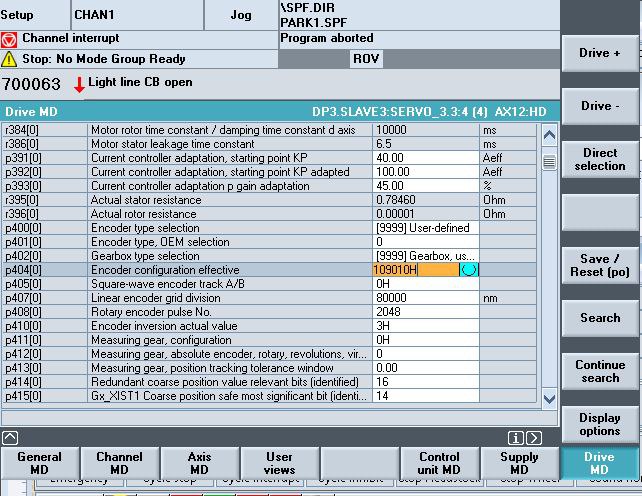This screenshot has height=496, width=642.
Task: Click the up caret icon at bottom-left
Action: [9, 438]
